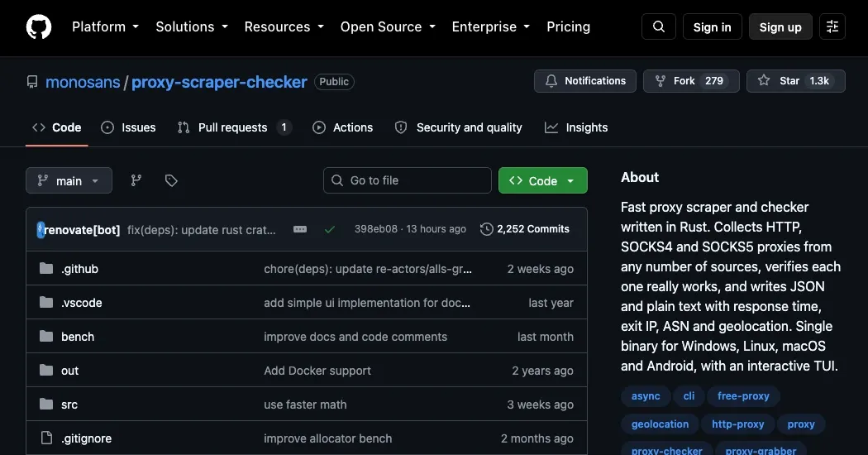Select the geolocation topic tag
This screenshot has width=868, height=455.
point(660,424)
